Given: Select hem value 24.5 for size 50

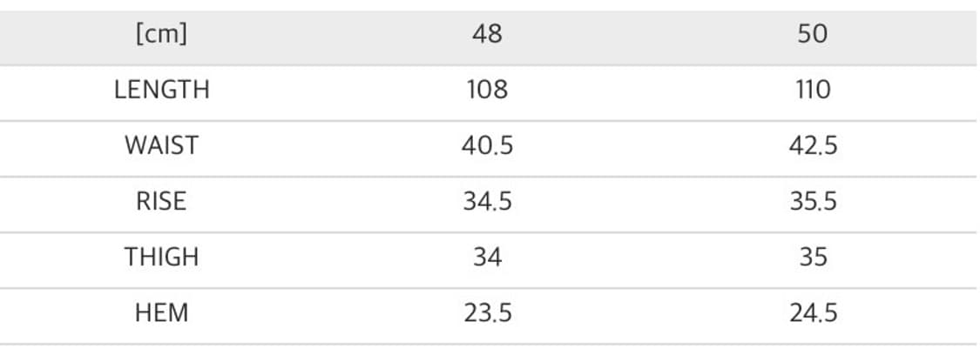Looking at the screenshot, I should (812, 312).
